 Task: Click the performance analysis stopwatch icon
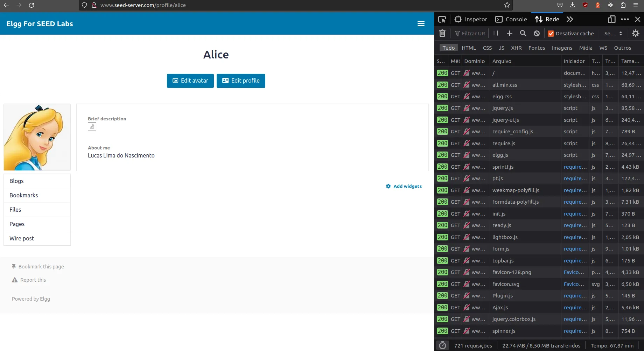point(442,345)
